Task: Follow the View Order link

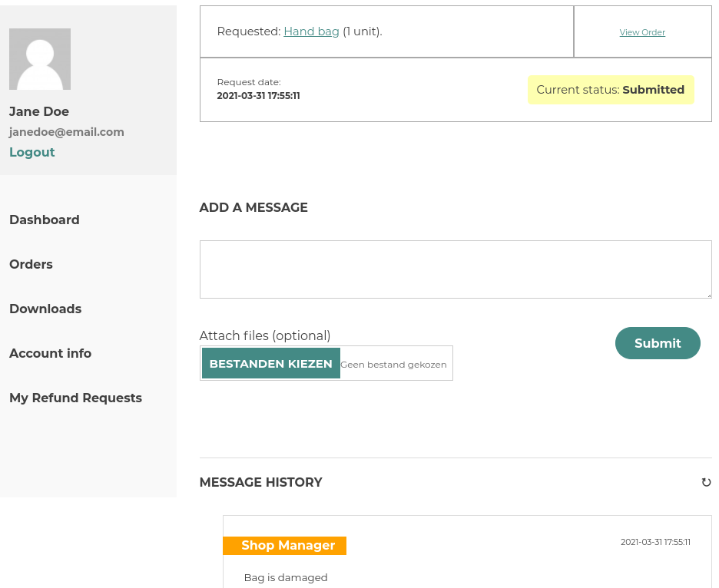Action: [x=642, y=32]
